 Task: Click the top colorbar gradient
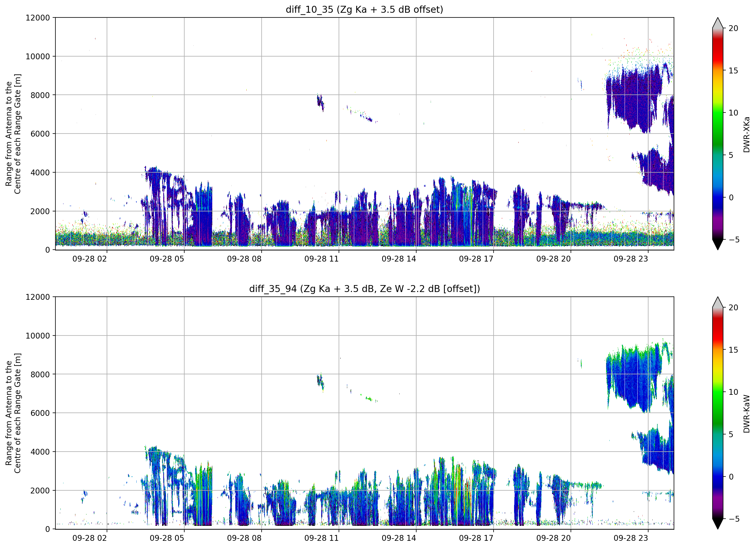(x=718, y=134)
